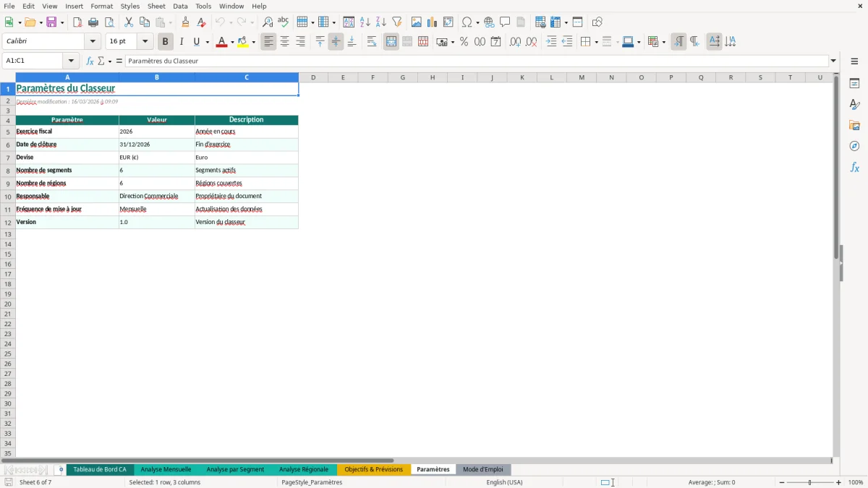Click the Sort Descending icon
Image resolution: width=868 pixels, height=488 pixels.
380,22
